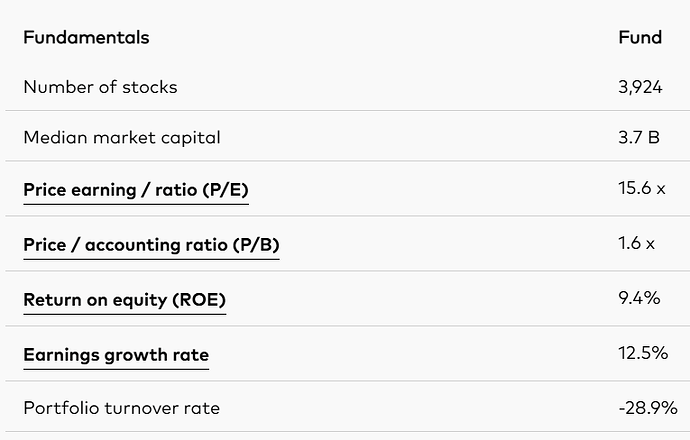Select the Fundamentals column header

tap(86, 37)
